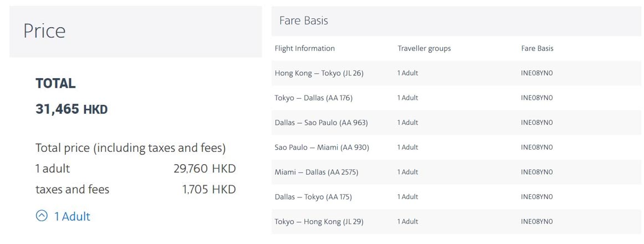Select the Hong Kong — Tokyo (JL 26) row
Screen dimensions: 644x244
click(x=319, y=73)
